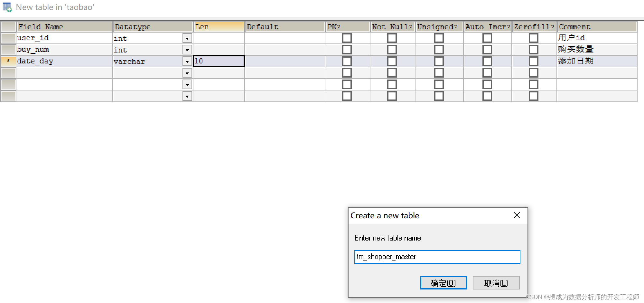This screenshot has width=644, height=303.
Task: Check Not Null for buy_num row
Action: tap(392, 50)
